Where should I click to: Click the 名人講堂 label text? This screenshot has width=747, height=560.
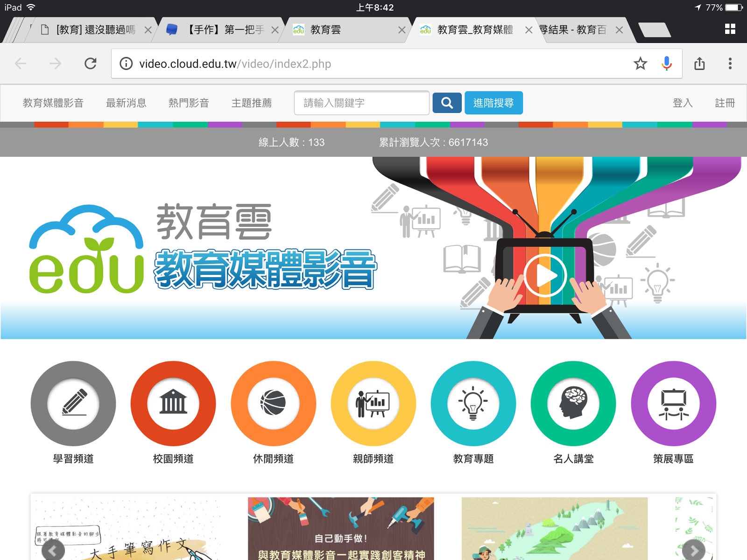(x=573, y=459)
